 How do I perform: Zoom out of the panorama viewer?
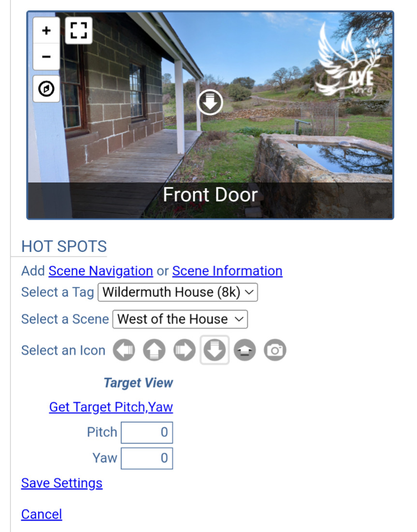click(x=46, y=56)
